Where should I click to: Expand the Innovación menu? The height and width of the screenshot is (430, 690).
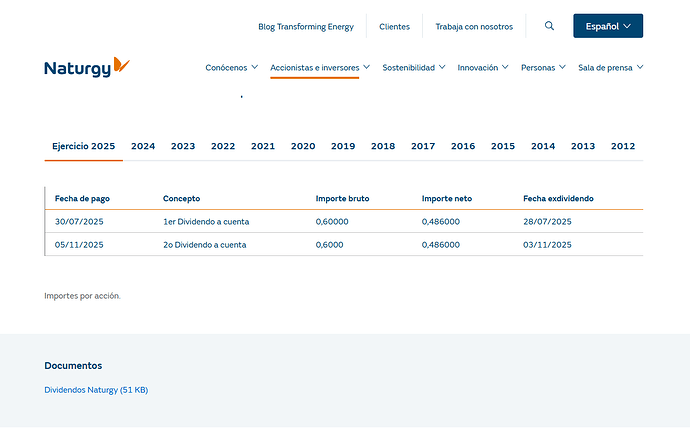483,68
